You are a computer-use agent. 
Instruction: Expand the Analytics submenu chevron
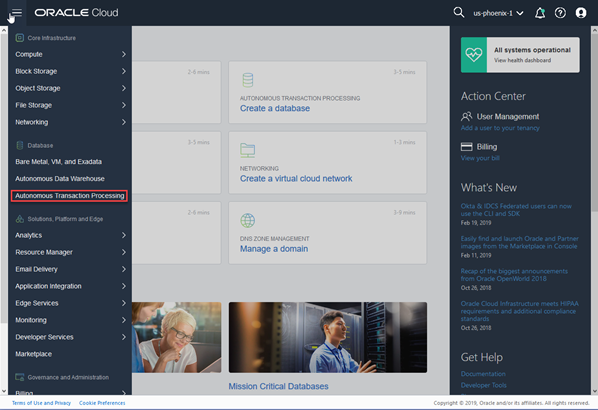124,235
